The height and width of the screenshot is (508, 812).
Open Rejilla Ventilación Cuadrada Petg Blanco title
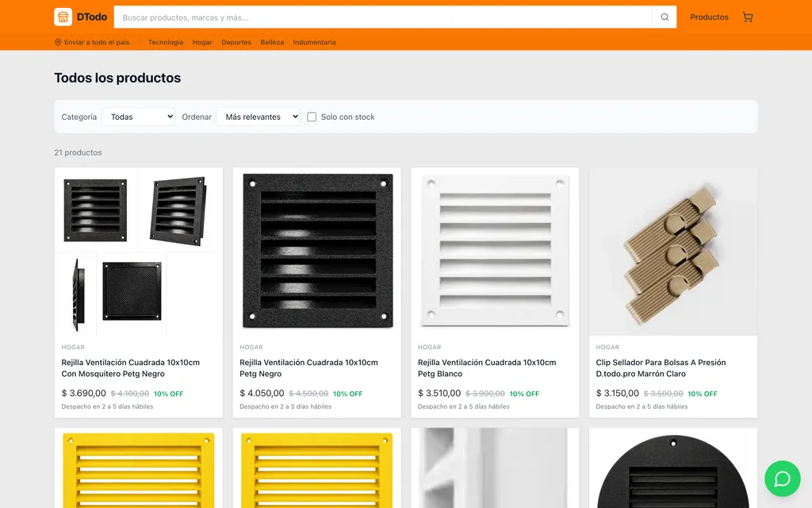click(487, 368)
